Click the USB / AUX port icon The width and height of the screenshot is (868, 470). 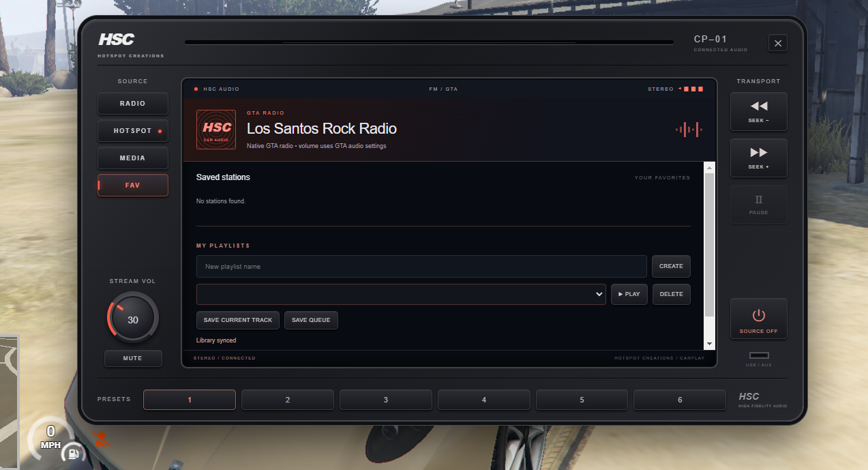coord(759,355)
